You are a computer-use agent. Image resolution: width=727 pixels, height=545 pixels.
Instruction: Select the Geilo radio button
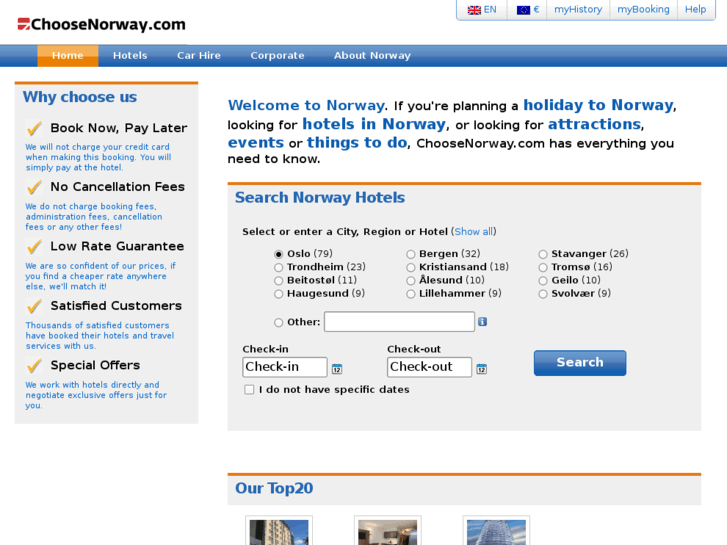(x=543, y=281)
